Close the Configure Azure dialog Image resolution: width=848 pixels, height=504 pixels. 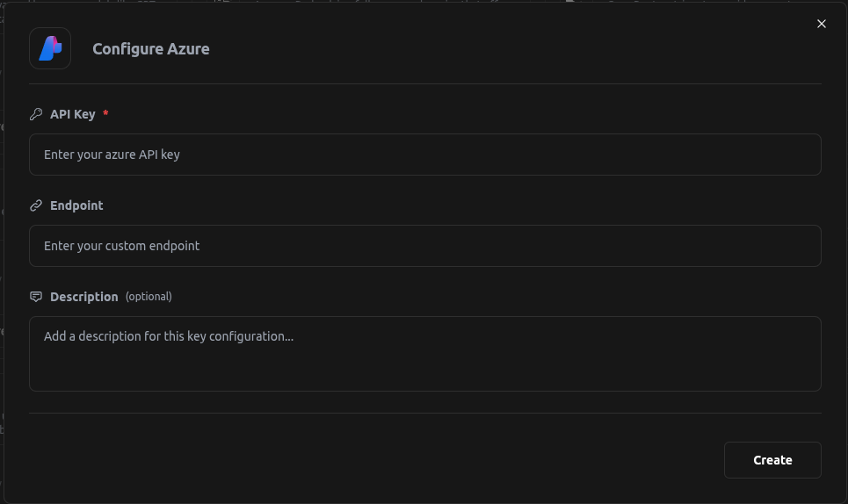[x=822, y=24]
